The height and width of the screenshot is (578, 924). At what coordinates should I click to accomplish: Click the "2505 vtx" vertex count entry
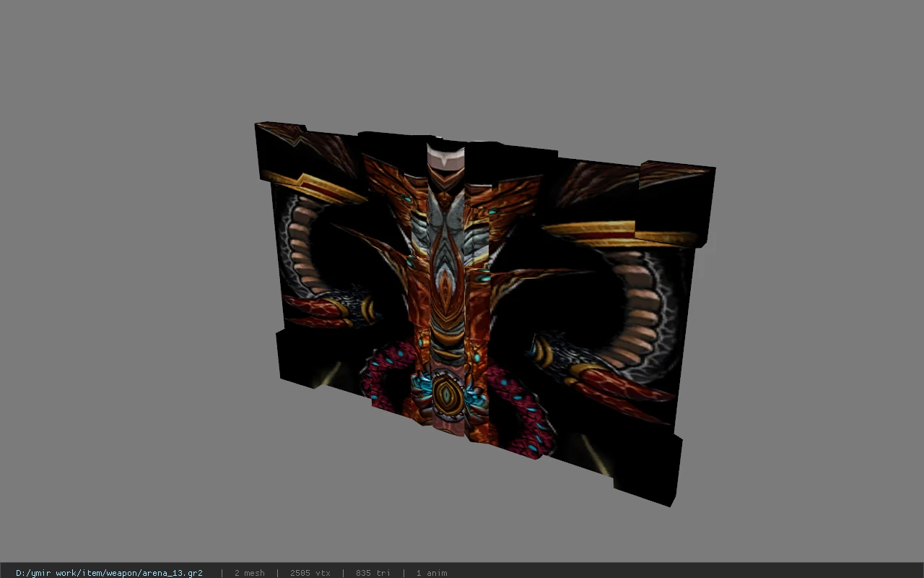coord(310,573)
